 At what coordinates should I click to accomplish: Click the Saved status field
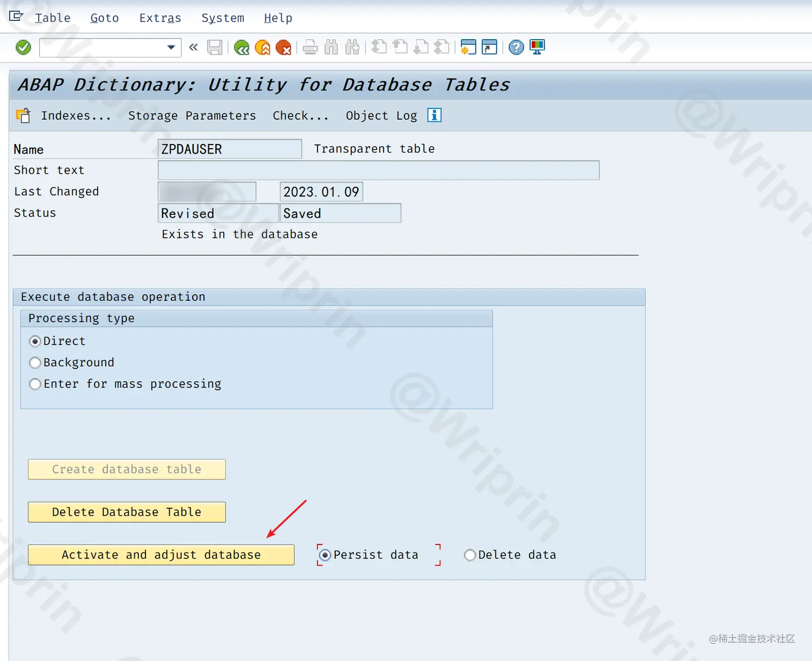(340, 213)
